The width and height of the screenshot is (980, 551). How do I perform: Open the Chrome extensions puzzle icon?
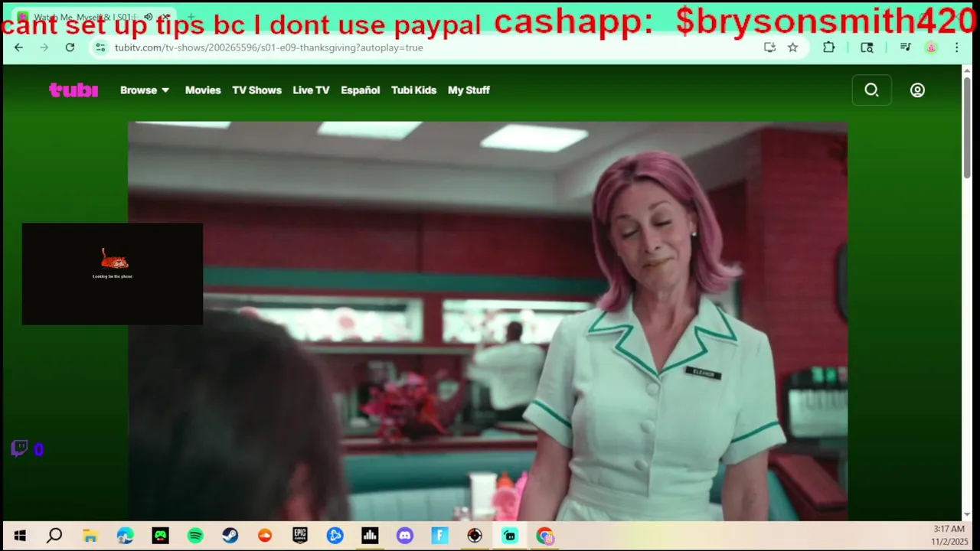click(x=828, y=47)
